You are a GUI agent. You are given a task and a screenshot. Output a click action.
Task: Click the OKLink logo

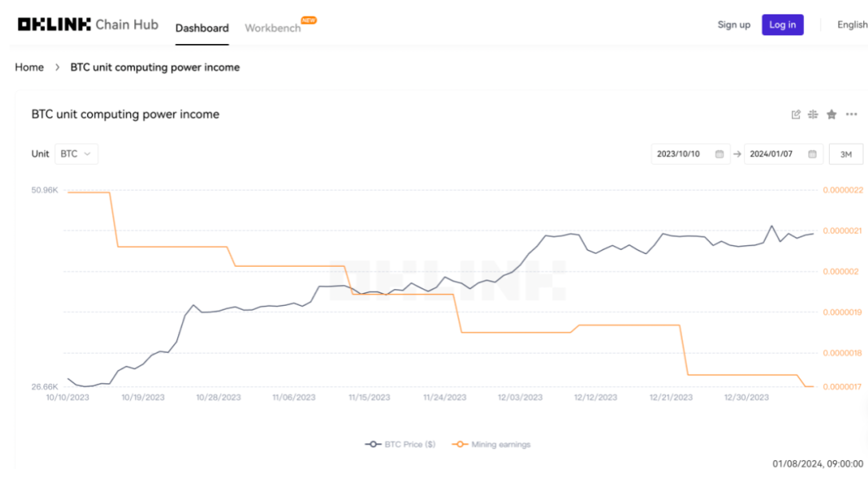[54, 25]
